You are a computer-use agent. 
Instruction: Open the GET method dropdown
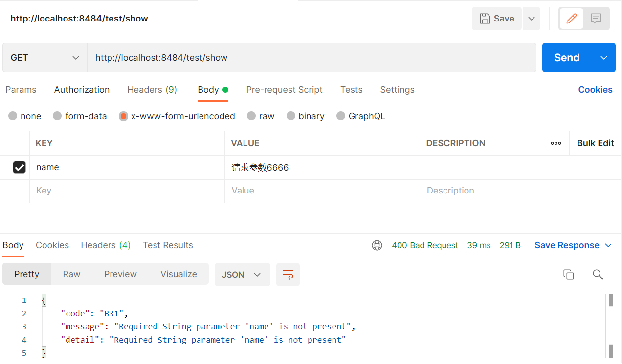44,57
